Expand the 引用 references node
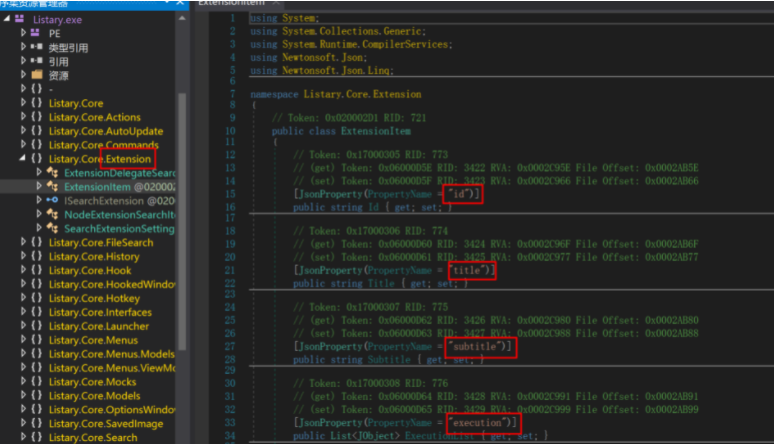The height and width of the screenshot is (444, 774). click(23, 61)
